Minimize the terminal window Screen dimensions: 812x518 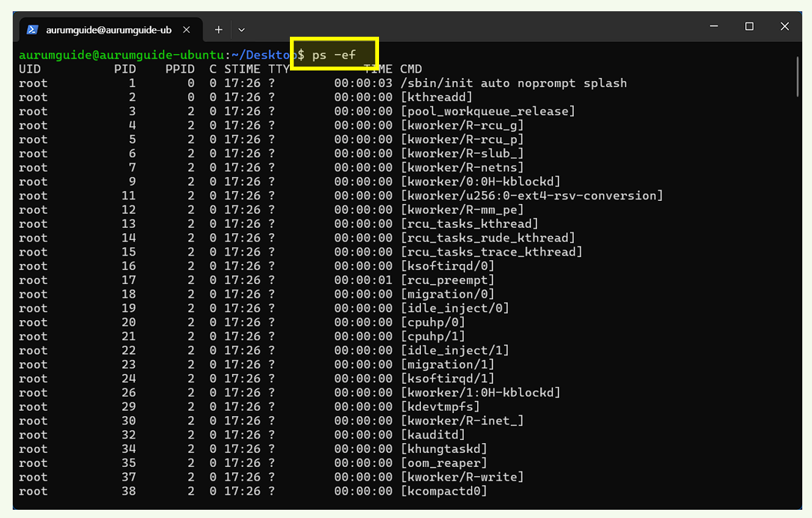(x=714, y=26)
